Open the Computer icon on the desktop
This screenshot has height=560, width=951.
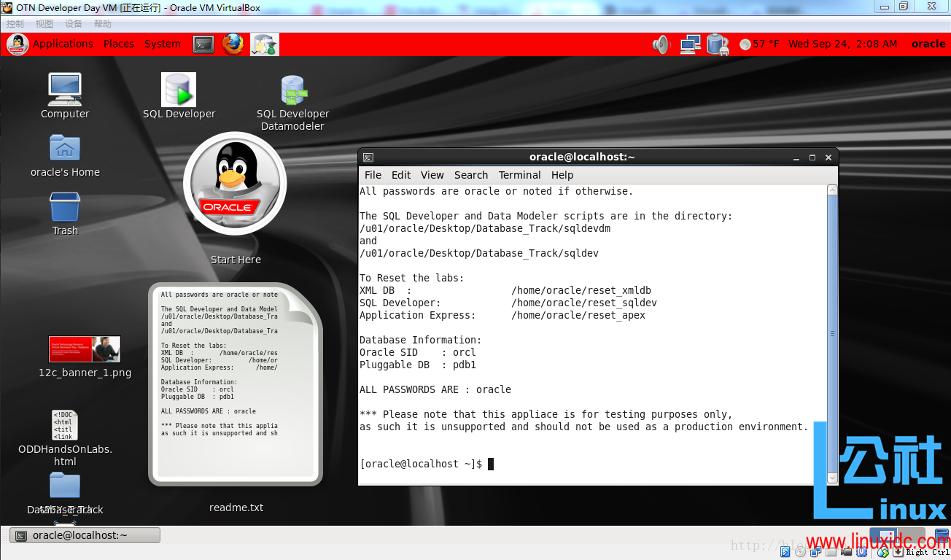coord(64,88)
